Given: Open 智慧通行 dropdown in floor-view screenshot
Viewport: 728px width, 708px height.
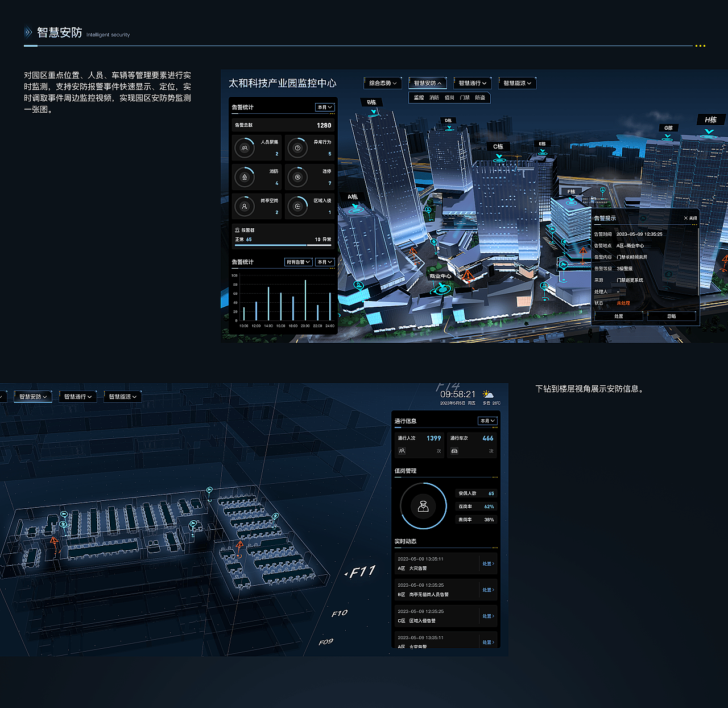Looking at the screenshot, I should [x=78, y=397].
